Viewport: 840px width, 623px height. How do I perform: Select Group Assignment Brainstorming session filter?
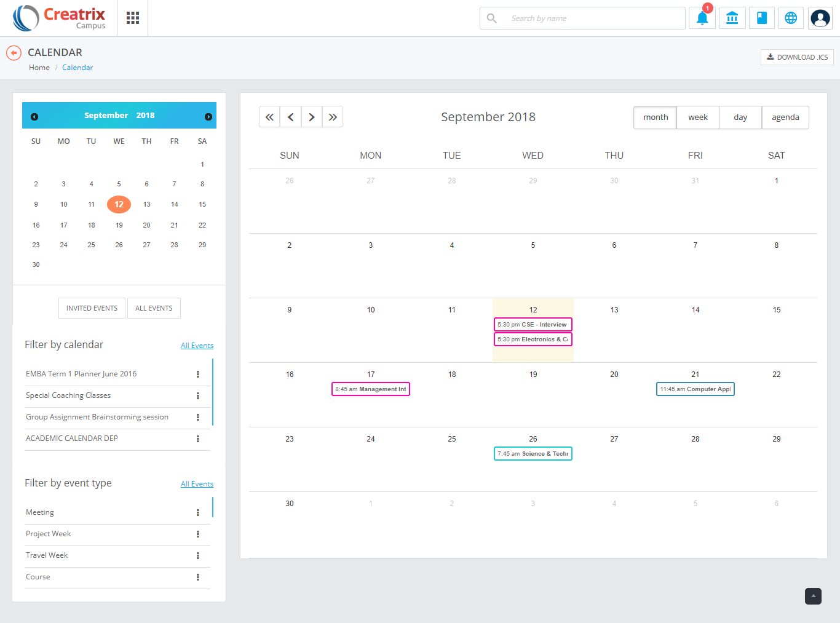(x=97, y=417)
